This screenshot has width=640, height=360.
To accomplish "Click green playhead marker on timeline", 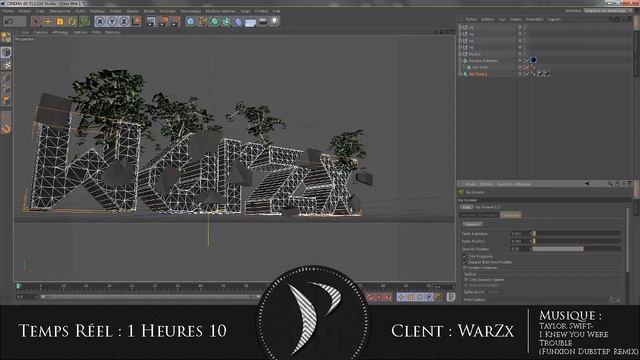I will coord(18,286).
